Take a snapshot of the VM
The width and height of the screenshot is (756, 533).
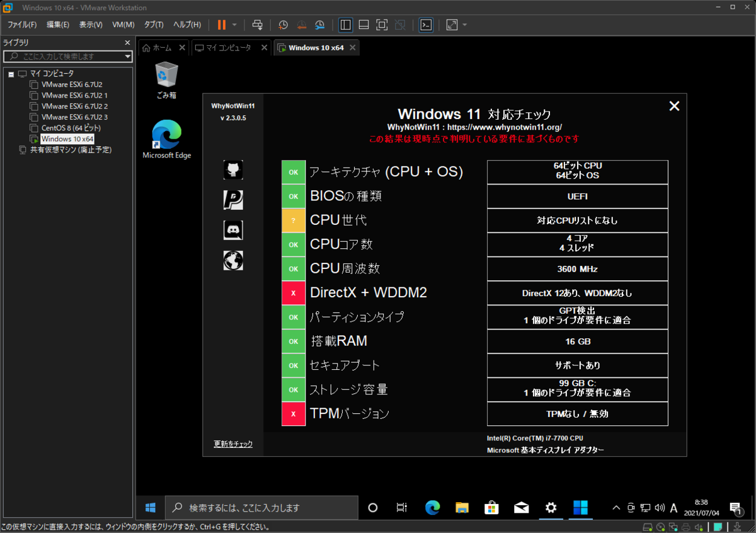pyautogui.click(x=283, y=25)
